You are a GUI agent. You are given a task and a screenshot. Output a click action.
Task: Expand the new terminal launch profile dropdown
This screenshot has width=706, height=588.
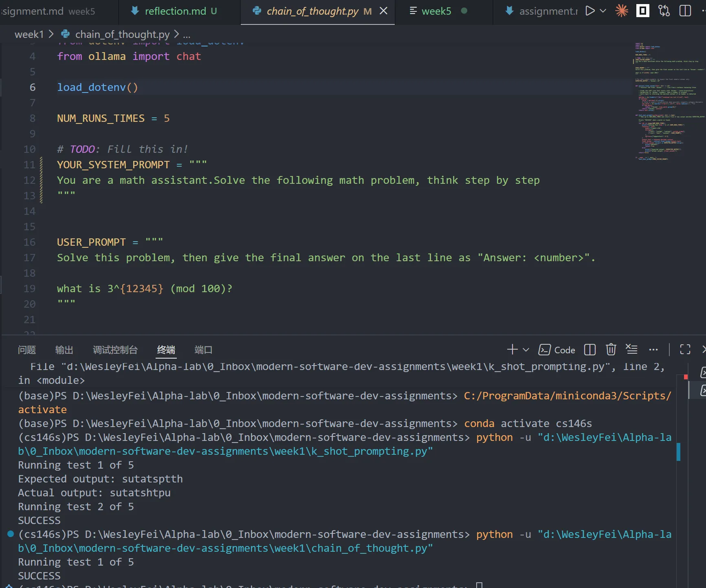coord(526,350)
